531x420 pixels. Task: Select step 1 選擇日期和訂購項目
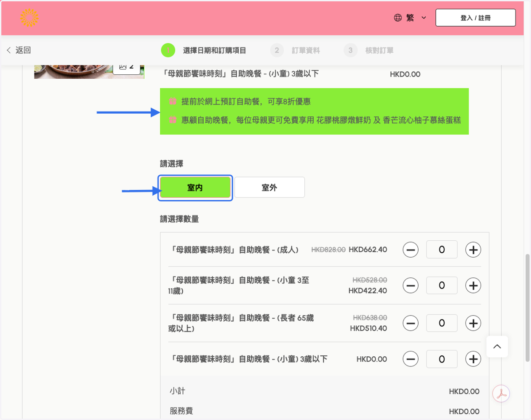coord(204,50)
